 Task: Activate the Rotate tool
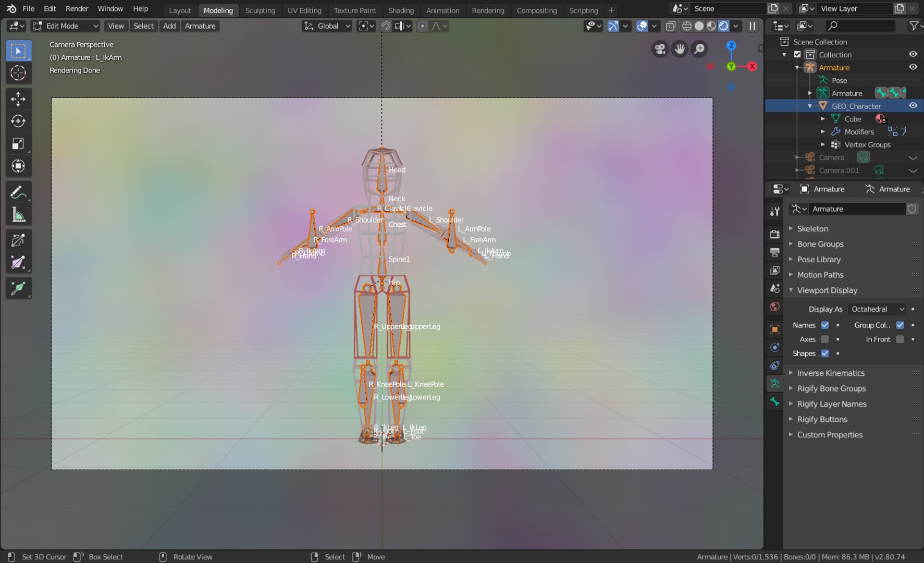tap(18, 121)
